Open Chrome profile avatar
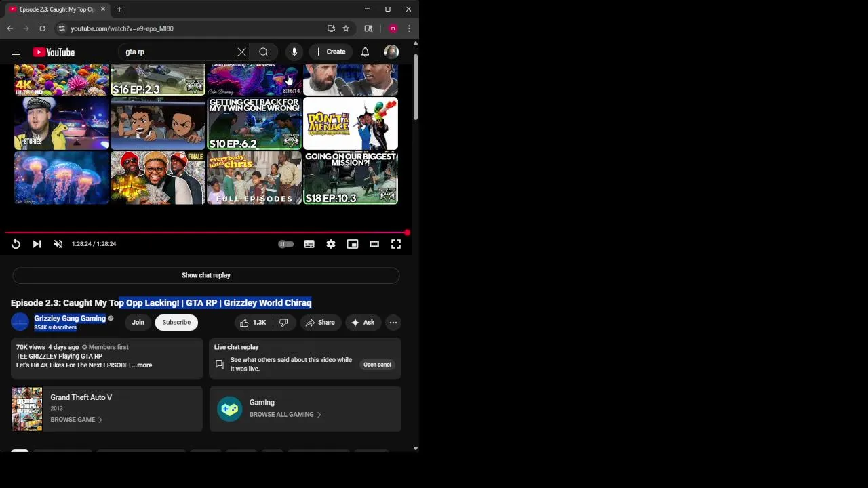Viewport: 868px width, 488px height. click(393, 28)
